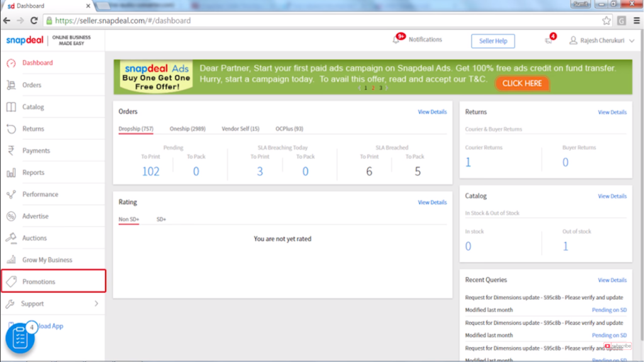Open View Details for Catalog

[612, 196]
